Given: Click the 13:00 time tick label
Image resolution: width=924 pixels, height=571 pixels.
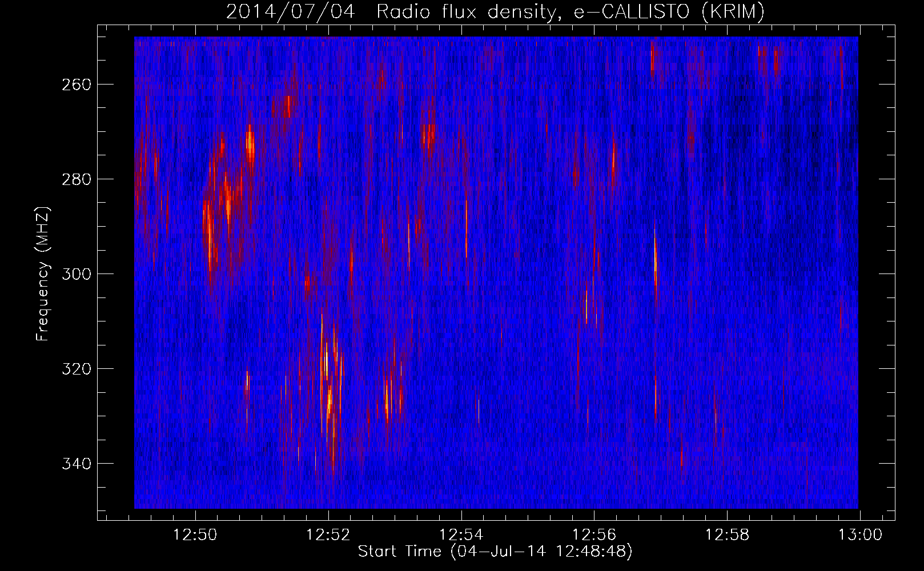Looking at the screenshot, I should tap(860, 535).
